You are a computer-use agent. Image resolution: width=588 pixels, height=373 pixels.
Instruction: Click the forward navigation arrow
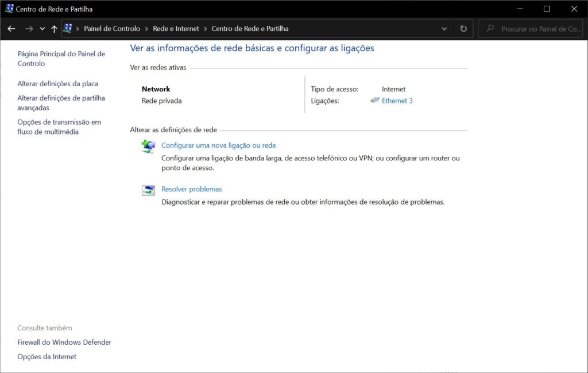29,29
